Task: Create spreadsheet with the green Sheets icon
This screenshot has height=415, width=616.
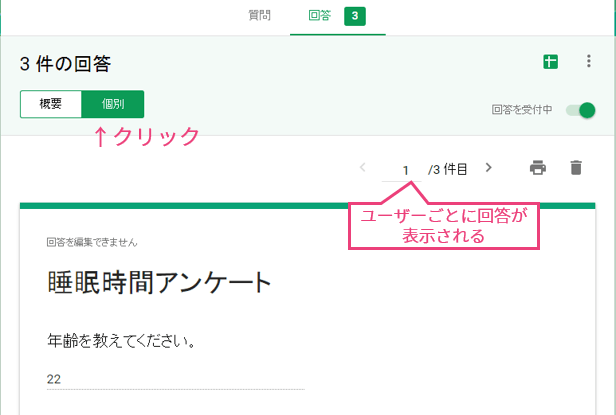Action: coord(549,63)
